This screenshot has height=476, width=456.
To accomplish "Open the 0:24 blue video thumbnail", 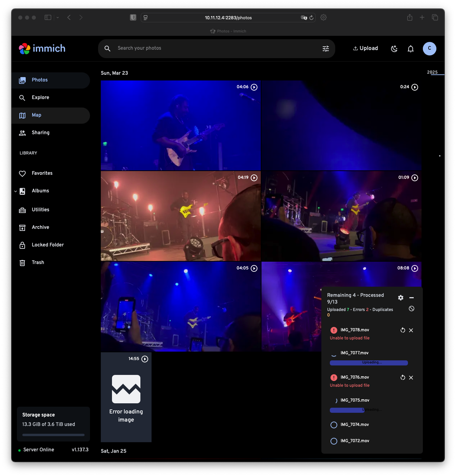I will 341,125.
